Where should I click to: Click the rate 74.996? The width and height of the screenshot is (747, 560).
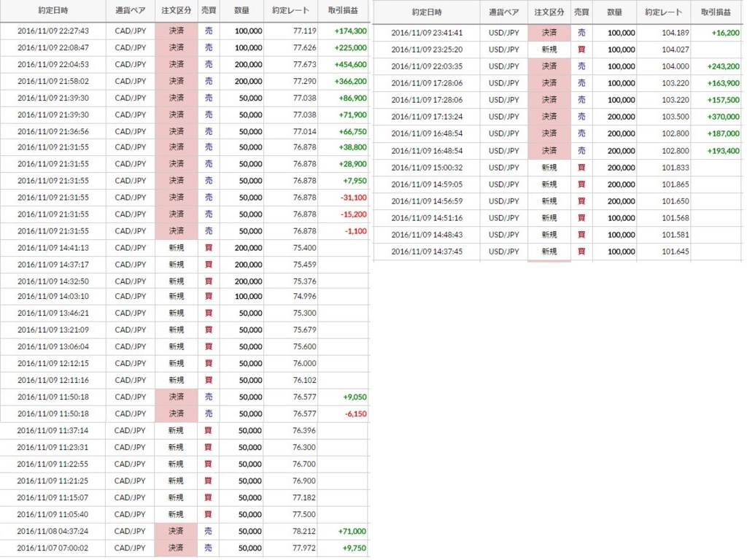pyautogui.click(x=305, y=296)
